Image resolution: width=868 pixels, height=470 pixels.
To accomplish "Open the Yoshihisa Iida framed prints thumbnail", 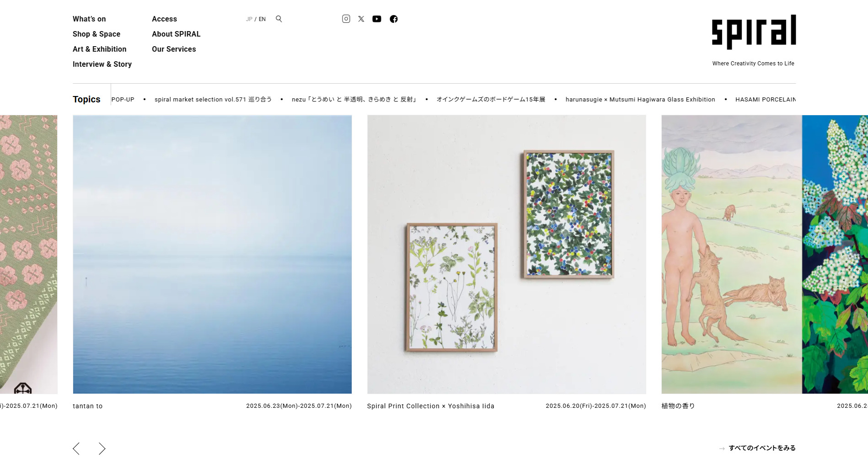I will point(507,254).
